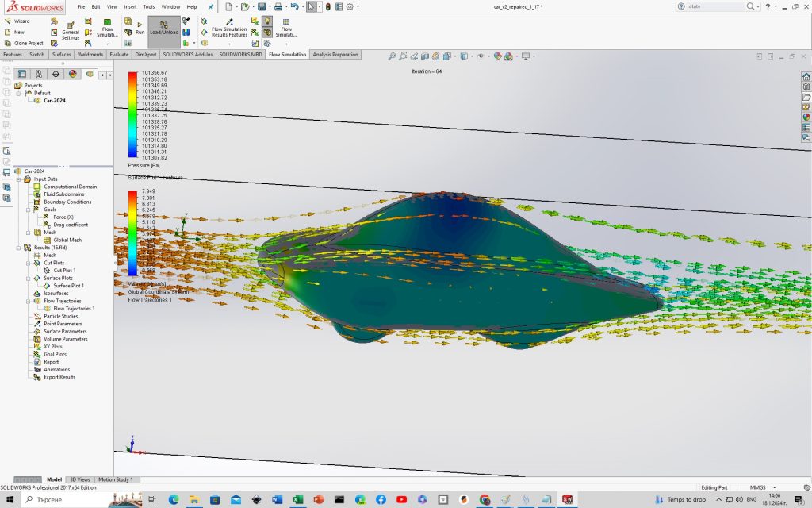Click the Run solver icon
Viewport: 812px width, 508px height.
click(x=140, y=28)
